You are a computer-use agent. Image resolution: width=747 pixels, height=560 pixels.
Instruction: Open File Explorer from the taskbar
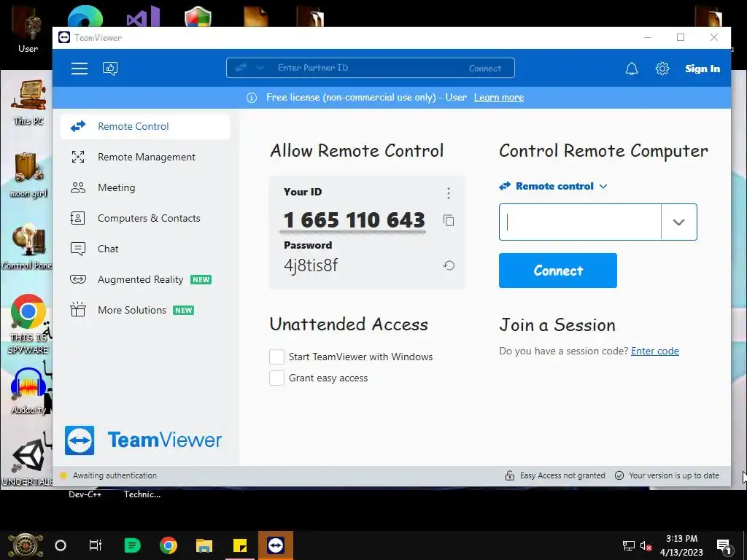click(204, 545)
